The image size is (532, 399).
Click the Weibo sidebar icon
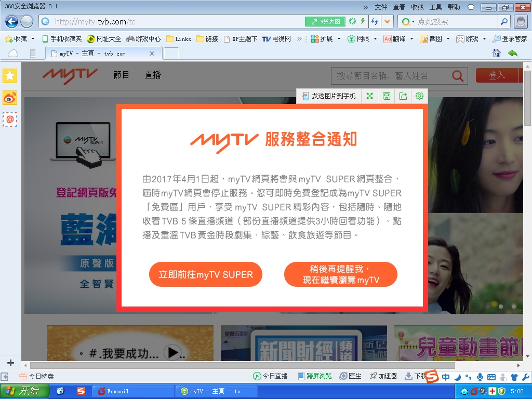[10, 98]
